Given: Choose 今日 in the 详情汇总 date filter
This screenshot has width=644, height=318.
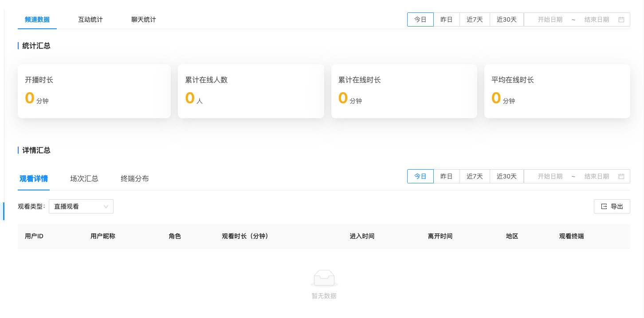Looking at the screenshot, I should pyautogui.click(x=420, y=176).
